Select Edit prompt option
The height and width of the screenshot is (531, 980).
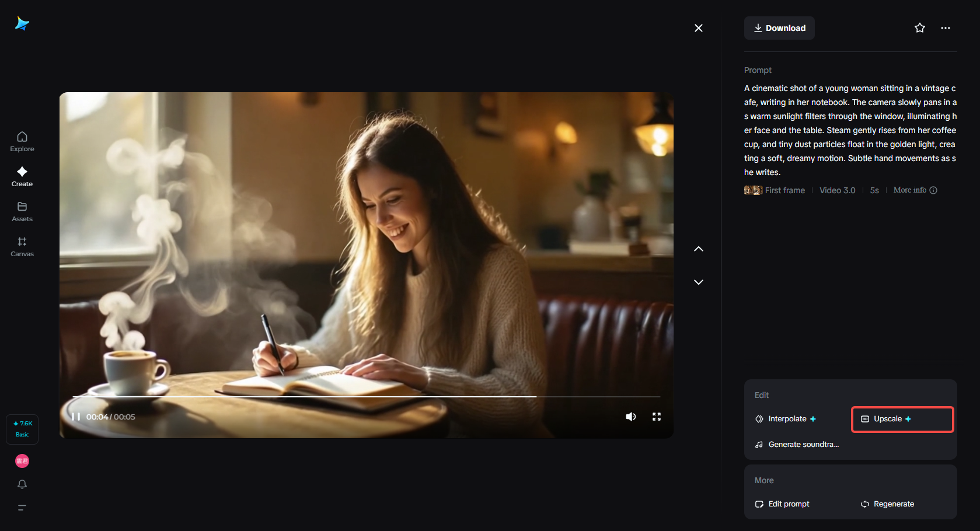coord(782,504)
